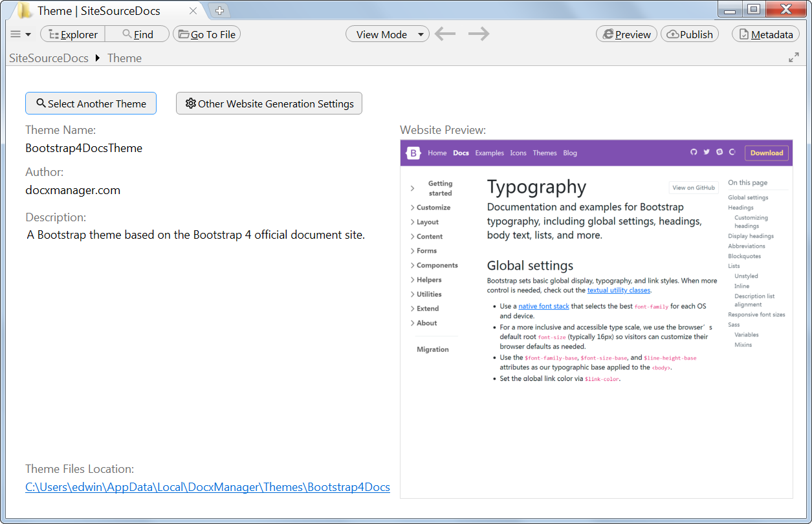Open Other Website Generation Settings

click(x=269, y=104)
